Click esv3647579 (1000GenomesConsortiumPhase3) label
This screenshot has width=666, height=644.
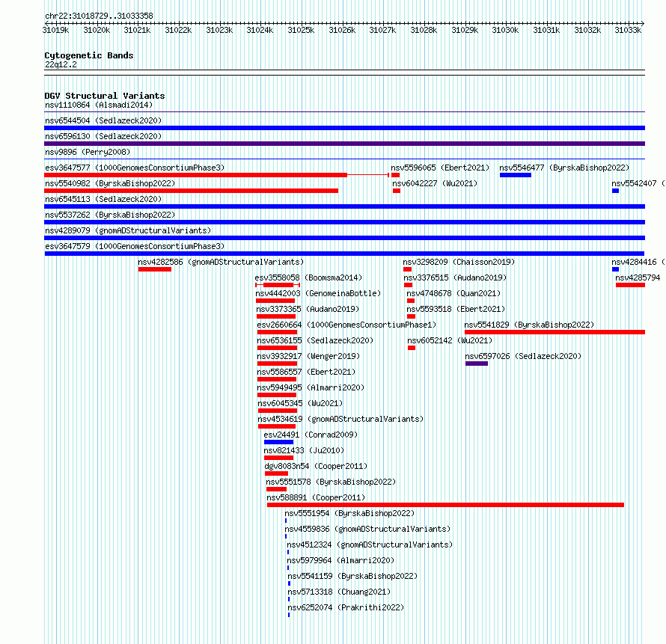pos(135,246)
